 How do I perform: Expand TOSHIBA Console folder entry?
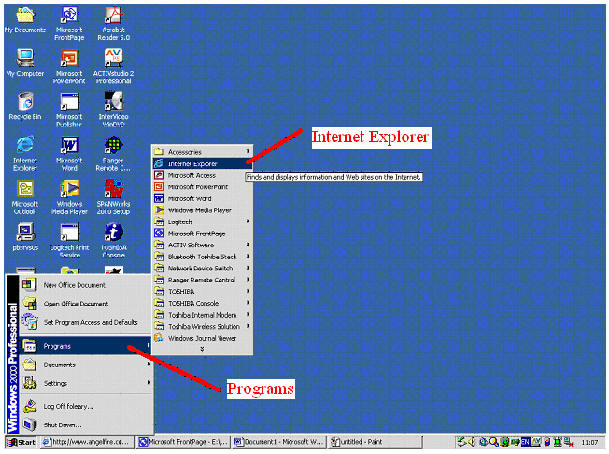[202, 303]
